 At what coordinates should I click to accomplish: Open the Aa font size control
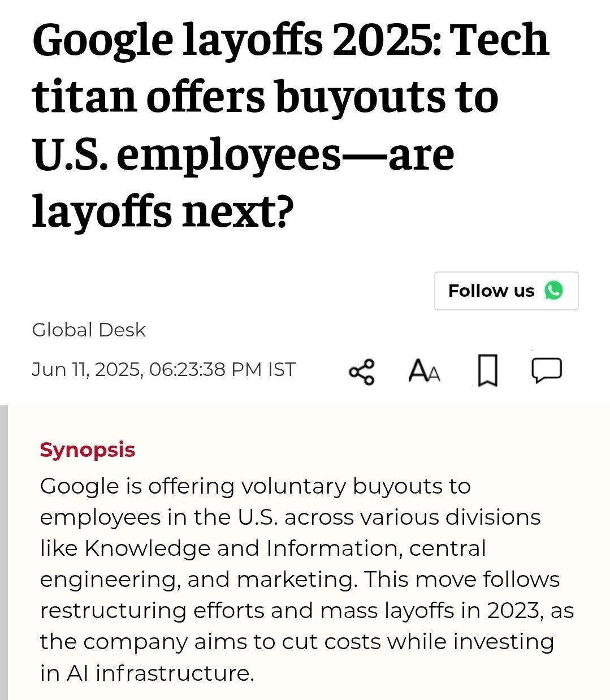(424, 371)
